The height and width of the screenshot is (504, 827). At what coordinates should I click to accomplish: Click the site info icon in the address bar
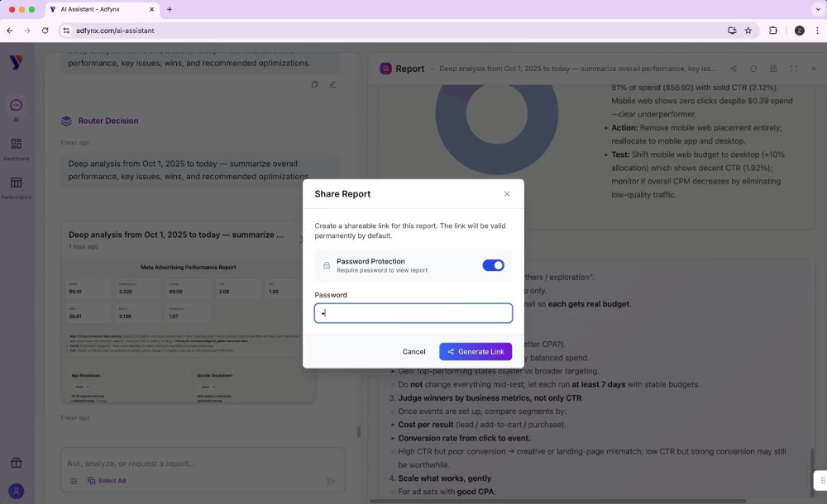click(x=66, y=31)
